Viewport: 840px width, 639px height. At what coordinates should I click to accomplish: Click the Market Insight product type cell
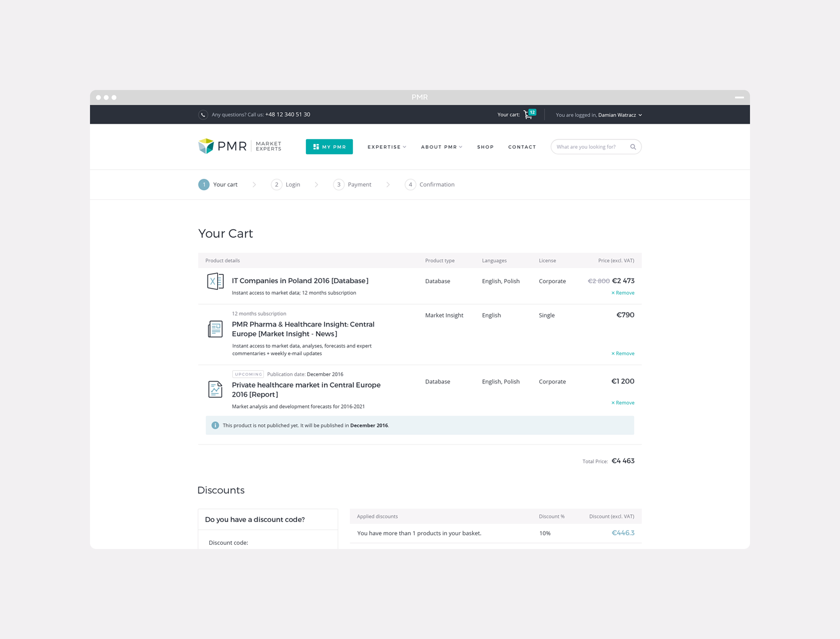[x=444, y=316]
